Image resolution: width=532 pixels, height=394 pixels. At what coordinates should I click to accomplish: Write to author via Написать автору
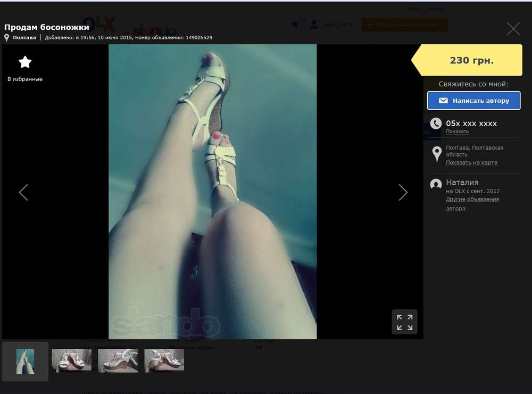coord(473,101)
